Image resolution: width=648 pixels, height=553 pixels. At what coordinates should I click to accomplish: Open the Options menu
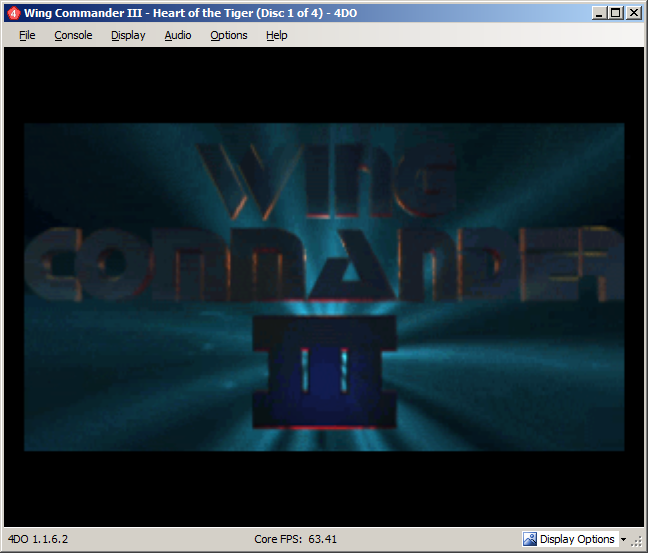229,35
